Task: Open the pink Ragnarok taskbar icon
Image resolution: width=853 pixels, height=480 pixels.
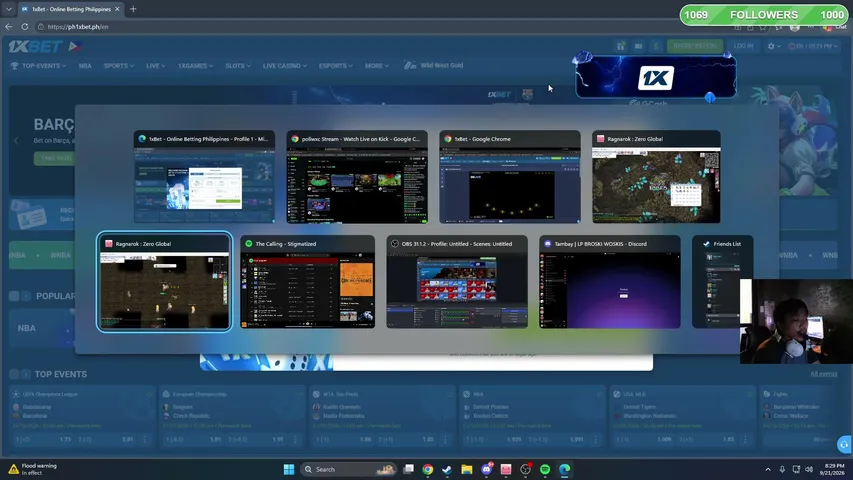Action: (x=506, y=469)
